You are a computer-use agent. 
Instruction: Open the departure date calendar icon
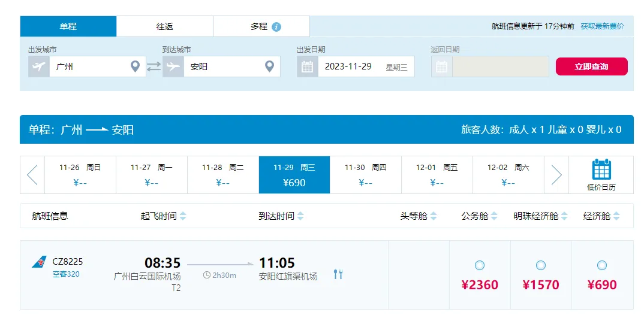tap(308, 66)
